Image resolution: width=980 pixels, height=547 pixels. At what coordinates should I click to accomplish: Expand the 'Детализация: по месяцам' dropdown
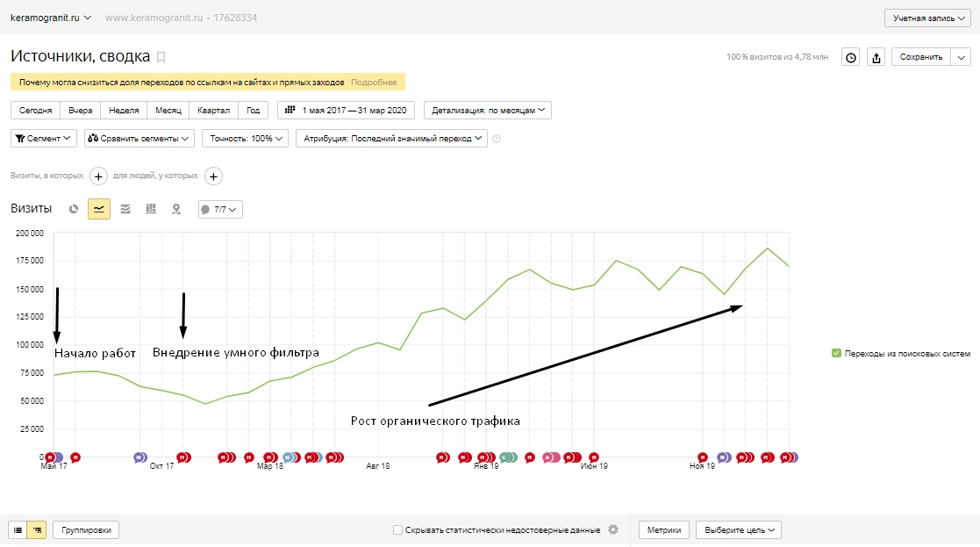pos(488,110)
